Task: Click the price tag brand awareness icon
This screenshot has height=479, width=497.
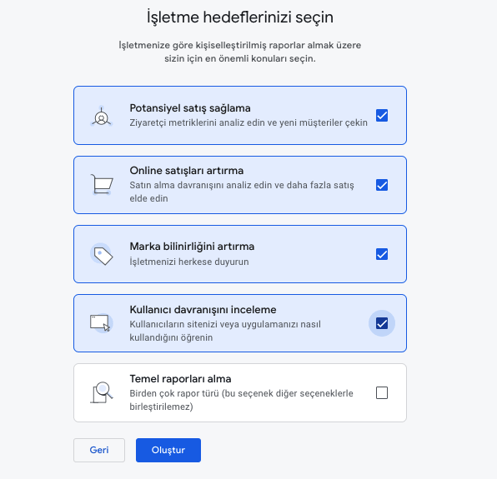Action: pyautogui.click(x=102, y=255)
